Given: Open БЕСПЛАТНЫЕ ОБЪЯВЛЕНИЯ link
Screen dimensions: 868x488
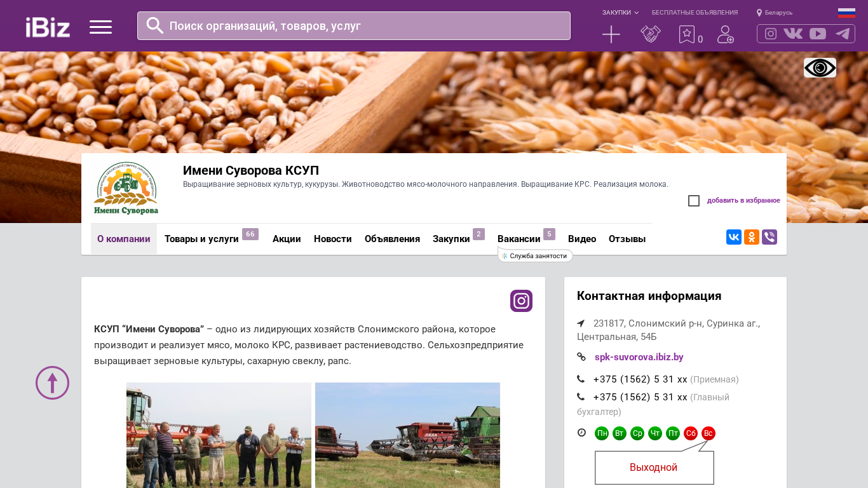Looking at the screenshot, I should pos(695,13).
